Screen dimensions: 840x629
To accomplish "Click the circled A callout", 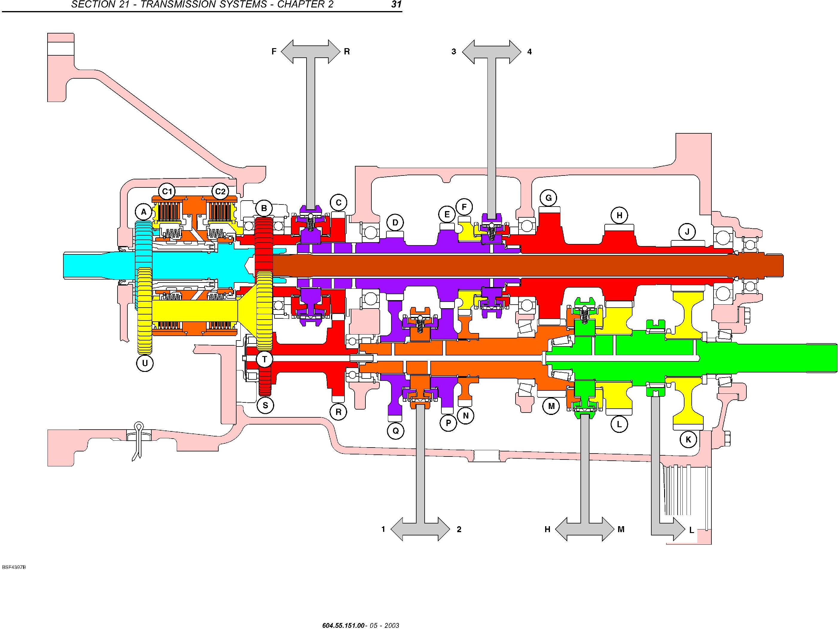I will (x=144, y=212).
